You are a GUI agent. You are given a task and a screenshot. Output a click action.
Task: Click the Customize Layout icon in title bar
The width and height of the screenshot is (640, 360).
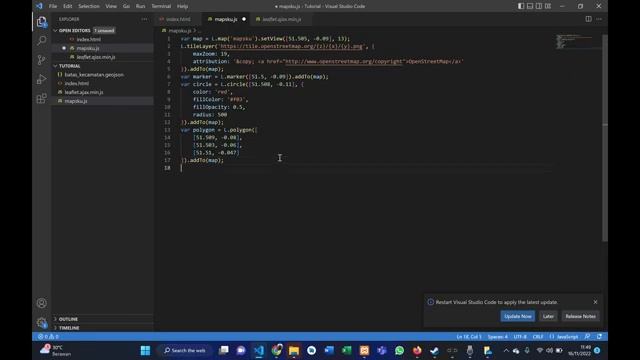click(548, 6)
